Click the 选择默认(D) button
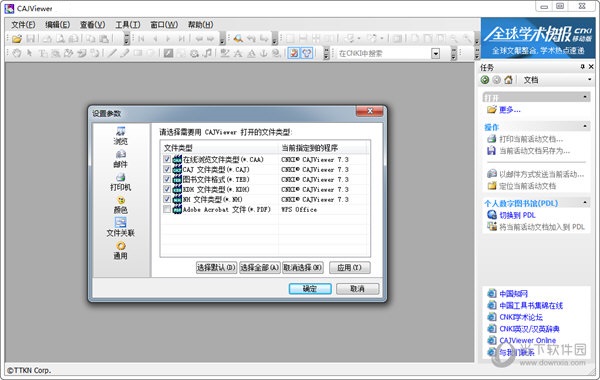Screen dimensions: 600x380 point(216,267)
